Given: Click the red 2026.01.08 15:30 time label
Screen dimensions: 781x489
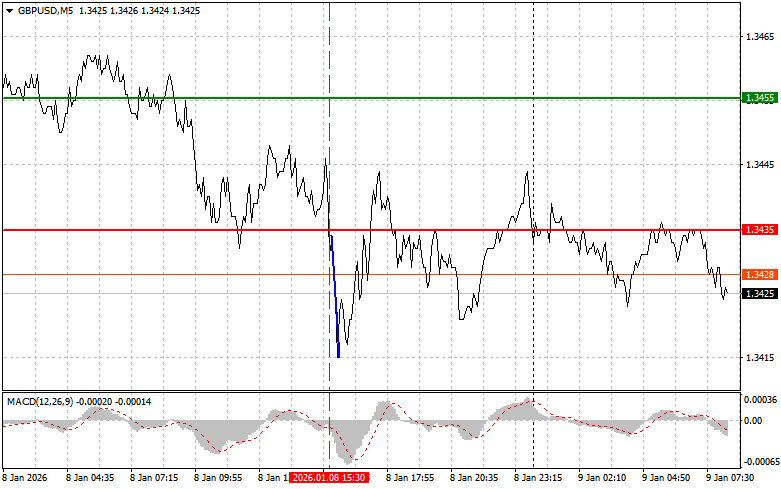Looking at the screenshot, I should click(x=330, y=479).
